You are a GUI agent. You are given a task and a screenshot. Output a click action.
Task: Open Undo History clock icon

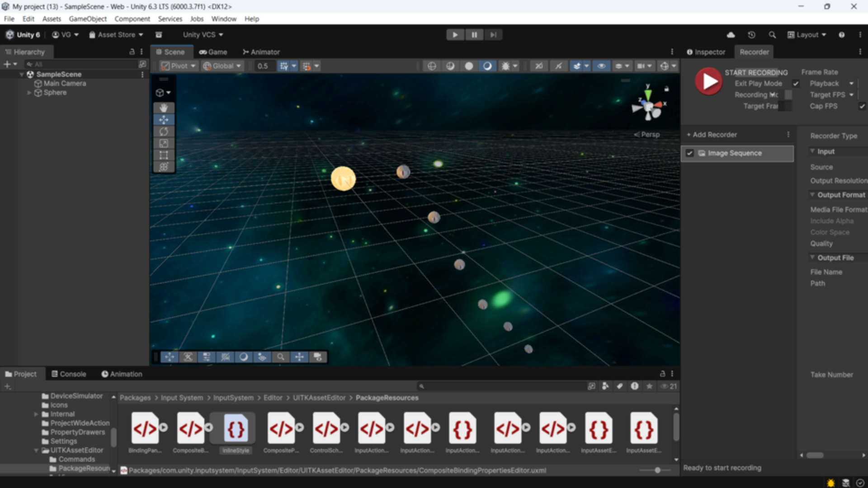751,35
